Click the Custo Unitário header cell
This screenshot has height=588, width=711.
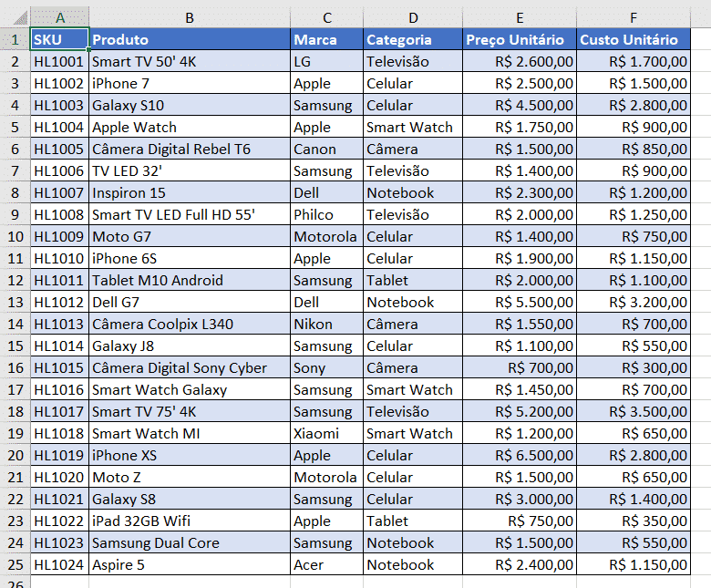tap(634, 39)
